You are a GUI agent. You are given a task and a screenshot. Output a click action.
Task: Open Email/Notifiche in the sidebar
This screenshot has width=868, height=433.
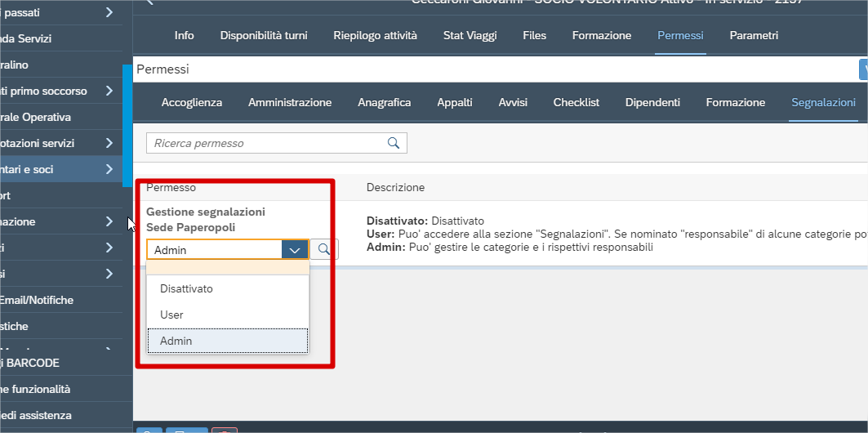pos(37,300)
